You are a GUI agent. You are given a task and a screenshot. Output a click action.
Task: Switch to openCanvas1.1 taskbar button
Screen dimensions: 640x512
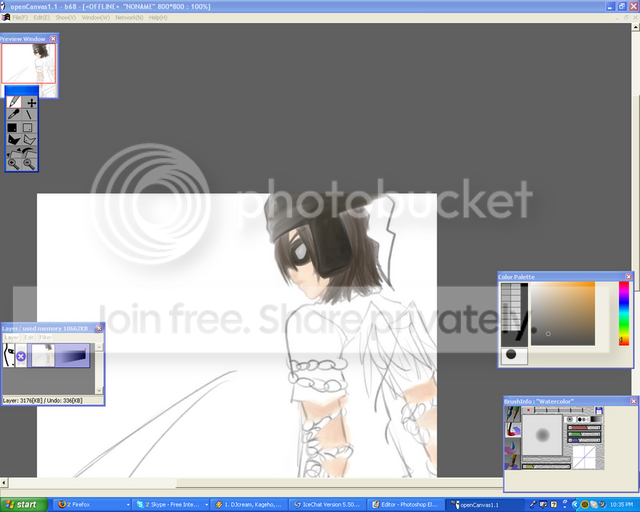[x=484, y=505]
